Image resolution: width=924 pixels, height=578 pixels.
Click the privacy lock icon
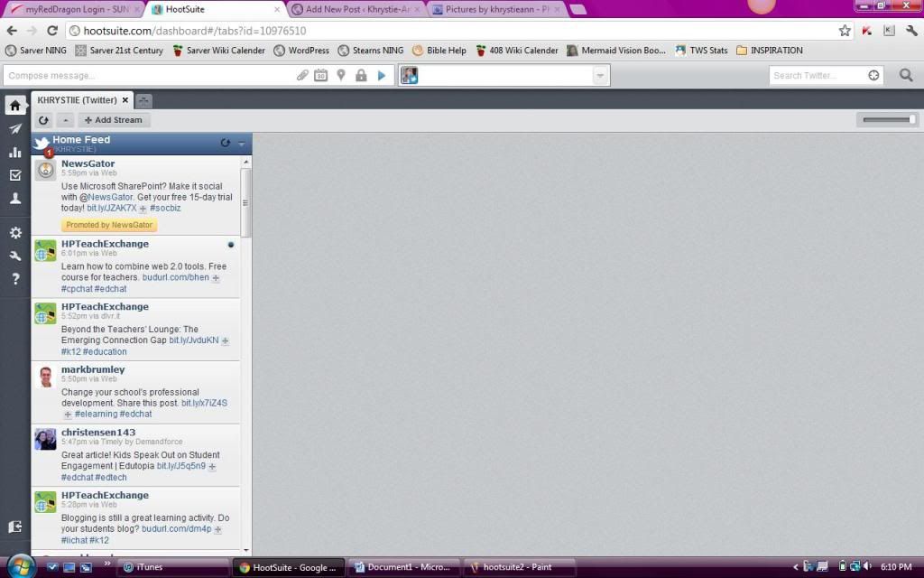click(x=361, y=76)
